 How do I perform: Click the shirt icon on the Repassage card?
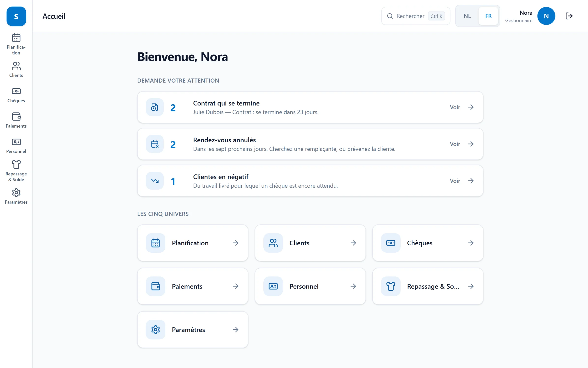point(391,286)
